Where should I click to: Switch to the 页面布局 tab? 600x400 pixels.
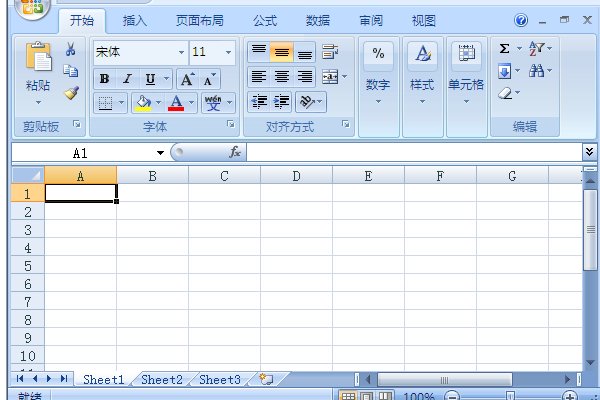pos(199,21)
